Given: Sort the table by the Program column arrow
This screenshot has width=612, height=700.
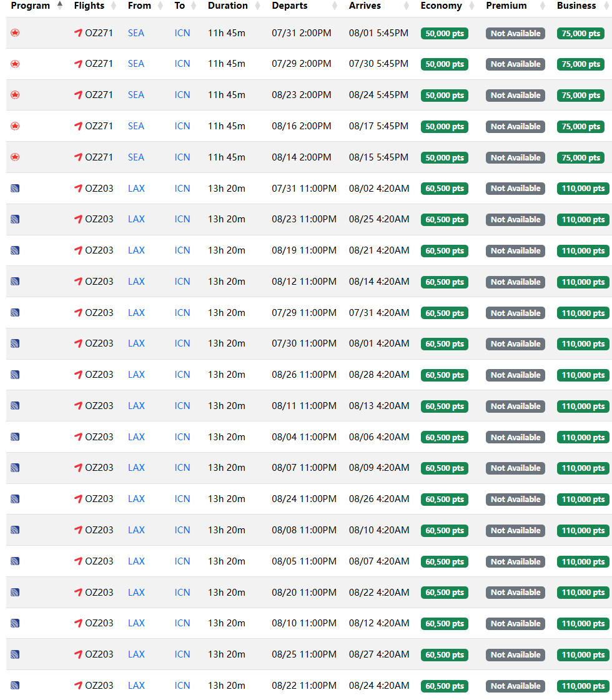Looking at the screenshot, I should coord(59,6).
